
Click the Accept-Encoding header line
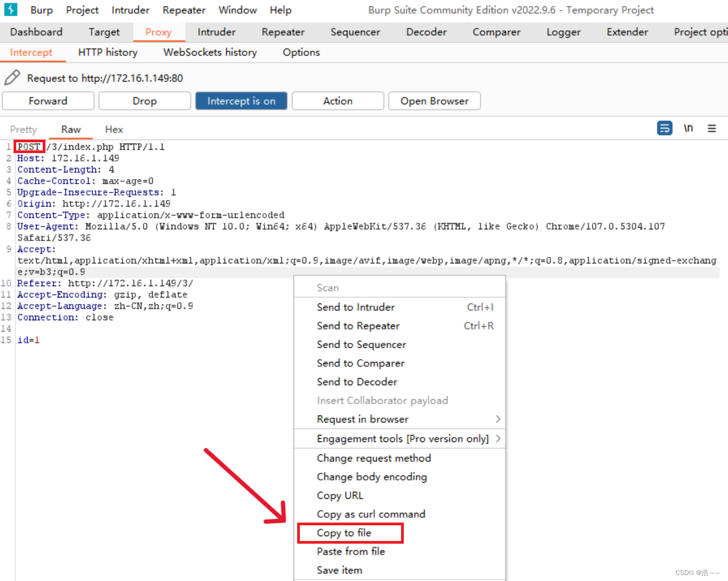tap(102, 294)
